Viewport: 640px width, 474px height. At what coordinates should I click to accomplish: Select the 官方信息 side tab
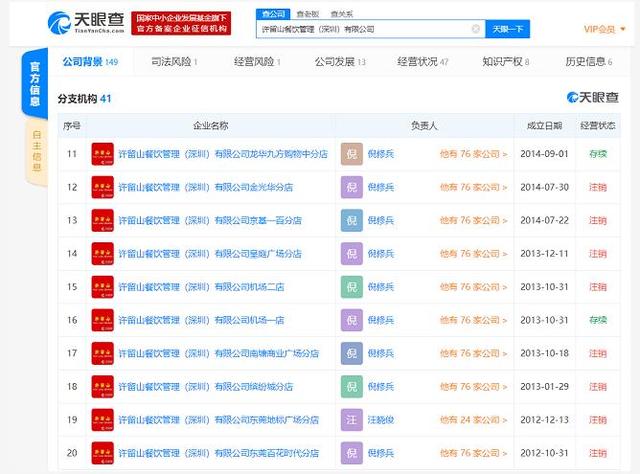point(35,83)
